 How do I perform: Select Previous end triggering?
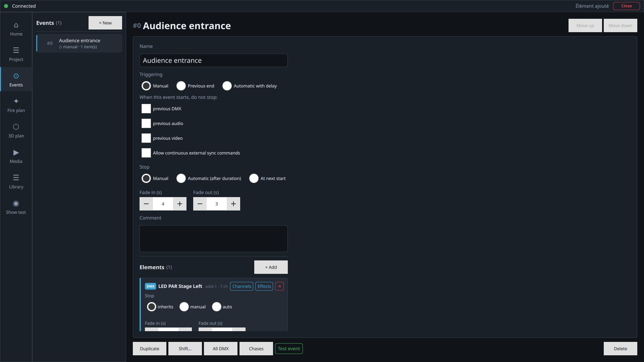pos(181,86)
